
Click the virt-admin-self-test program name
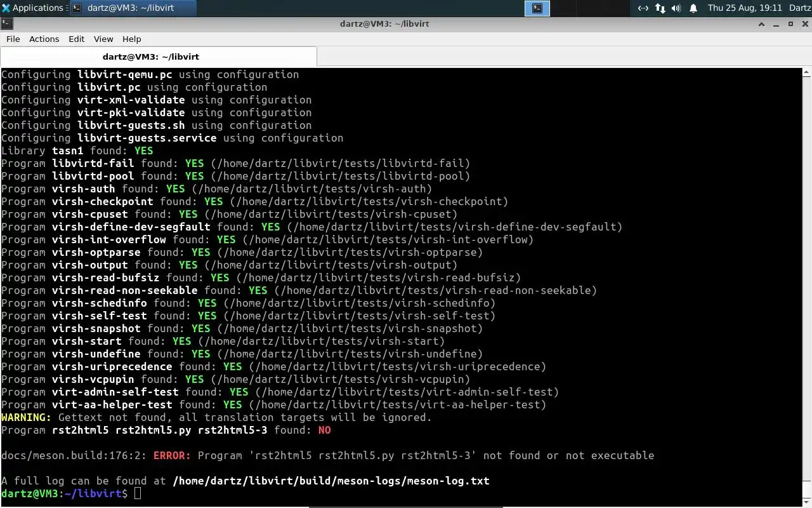click(x=115, y=392)
